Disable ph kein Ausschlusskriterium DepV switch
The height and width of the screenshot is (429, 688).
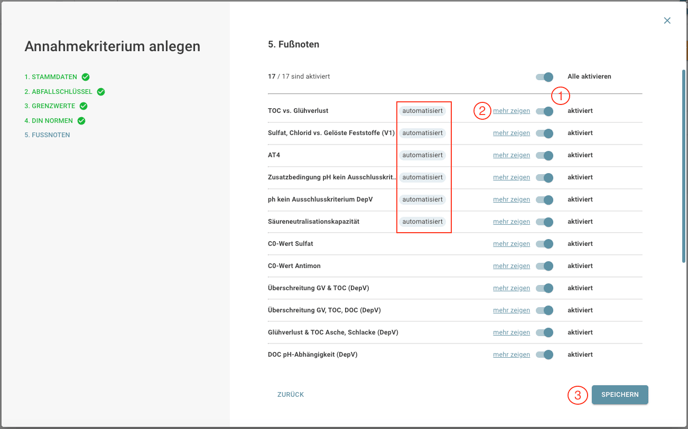[545, 200]
